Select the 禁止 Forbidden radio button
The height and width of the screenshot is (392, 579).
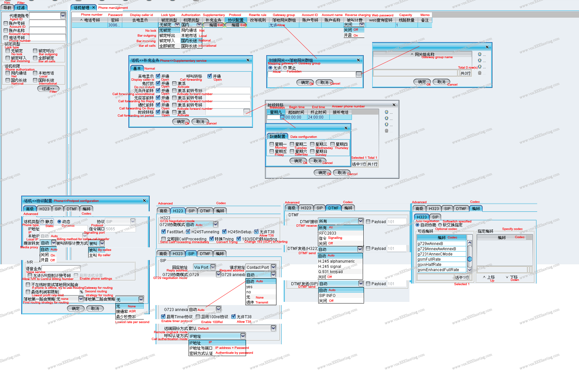click(285, 68)
